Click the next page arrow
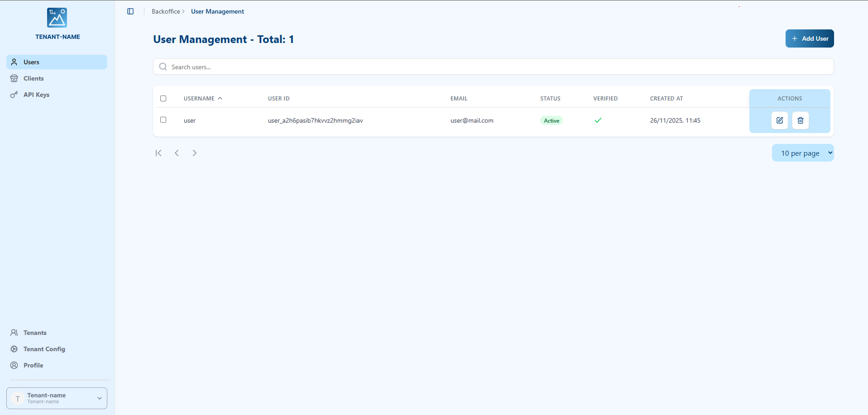The height and width of the screenshot is (415, 868). pos(195,153)
